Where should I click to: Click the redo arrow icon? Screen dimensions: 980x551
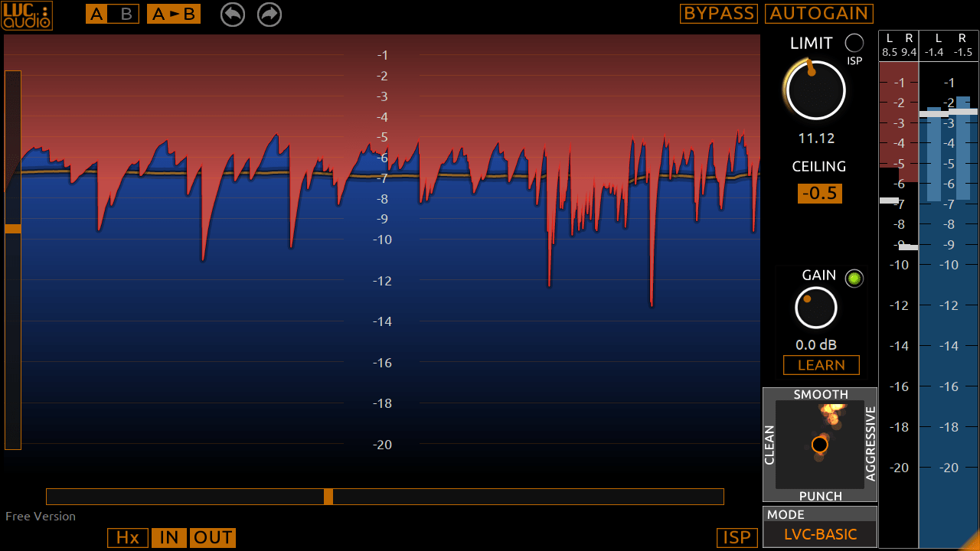(269, 14)
